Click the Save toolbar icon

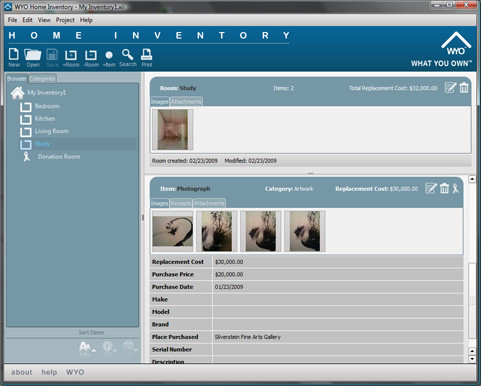(x=52, y=57)
